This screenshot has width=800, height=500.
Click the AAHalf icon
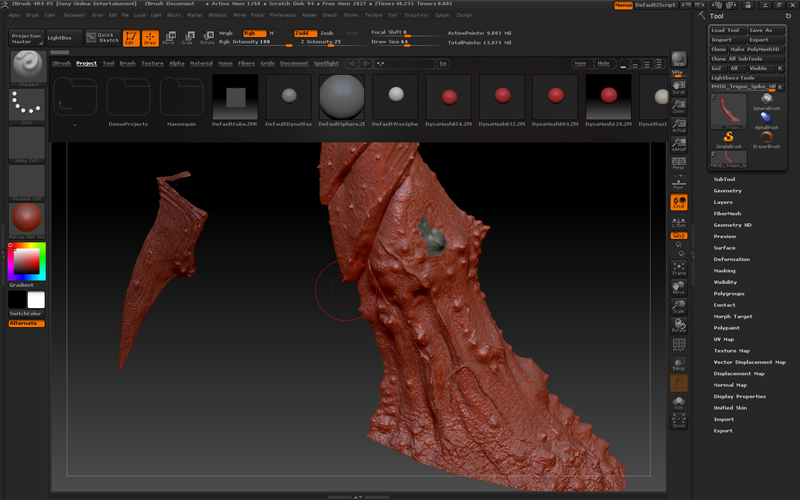(x=679, y=144)
